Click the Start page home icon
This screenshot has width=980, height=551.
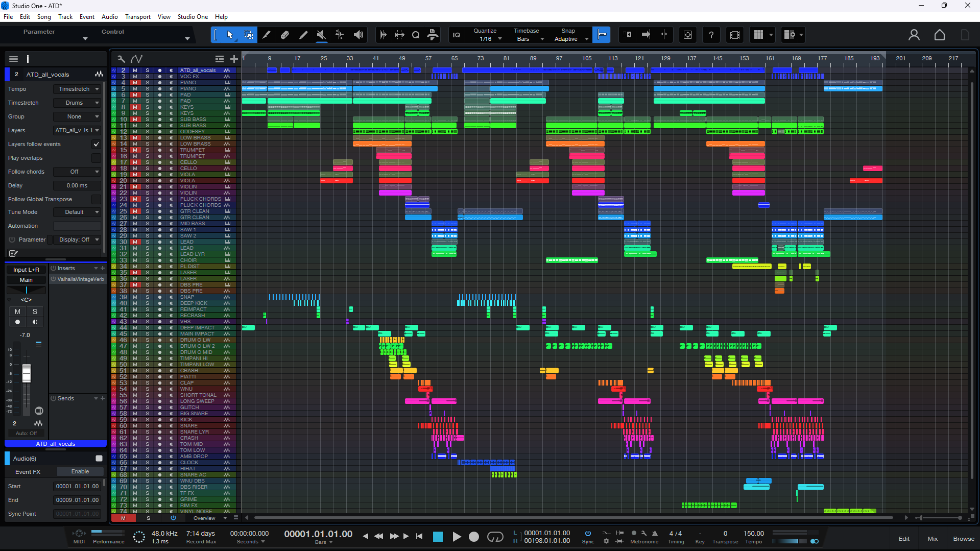939,35
